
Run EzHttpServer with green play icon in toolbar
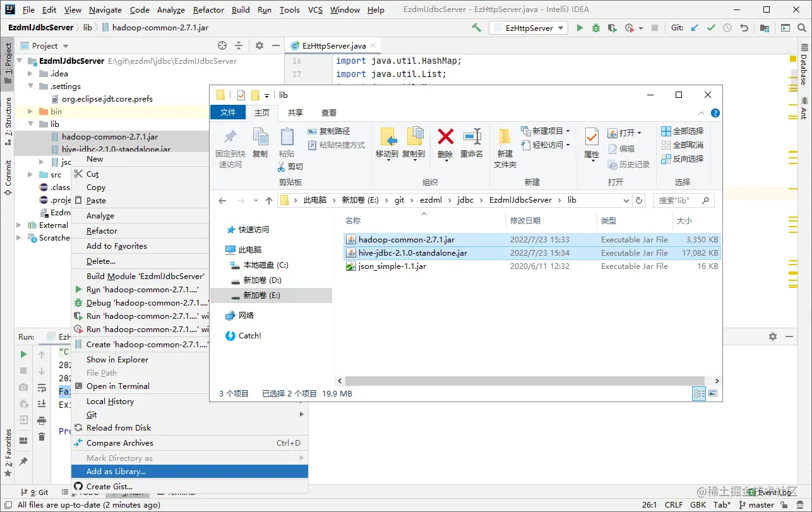tap(580, 28)
